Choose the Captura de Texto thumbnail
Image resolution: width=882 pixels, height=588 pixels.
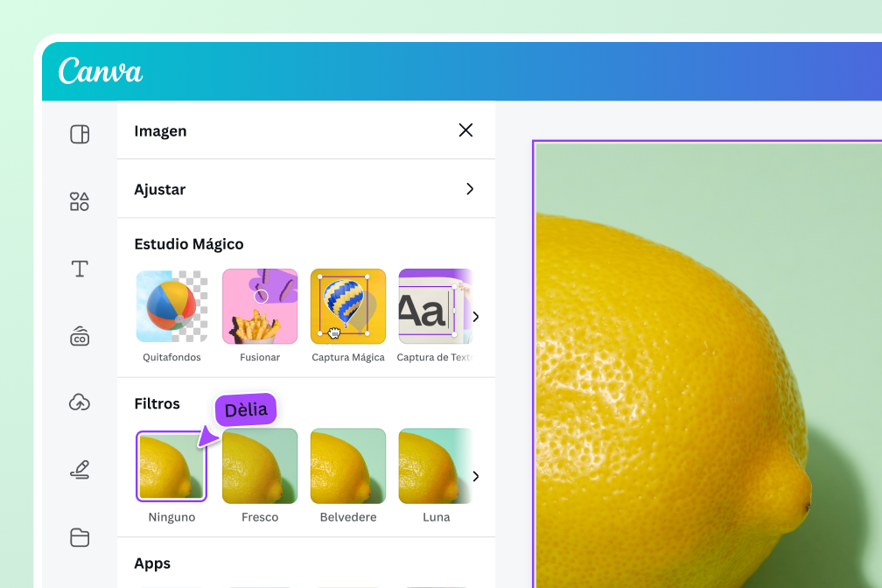point(435,306)
